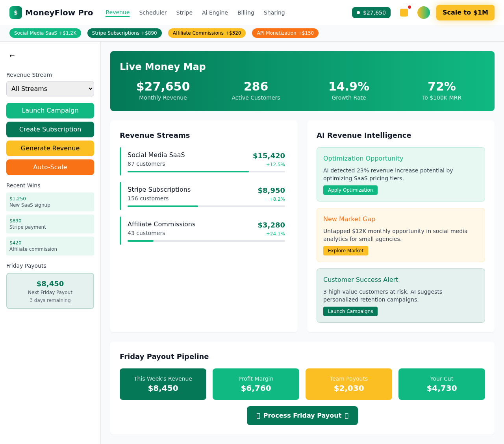Launch Campaigns for at-risk customers
This screenshot has height=444, width=504.
point(350,311)
